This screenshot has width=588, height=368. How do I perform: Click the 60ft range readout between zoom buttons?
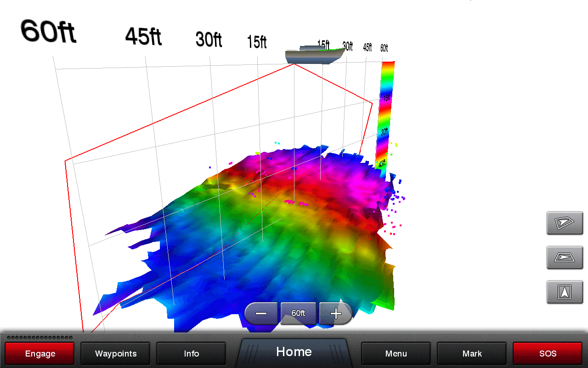pyautogui.click(x=299, y=313)
